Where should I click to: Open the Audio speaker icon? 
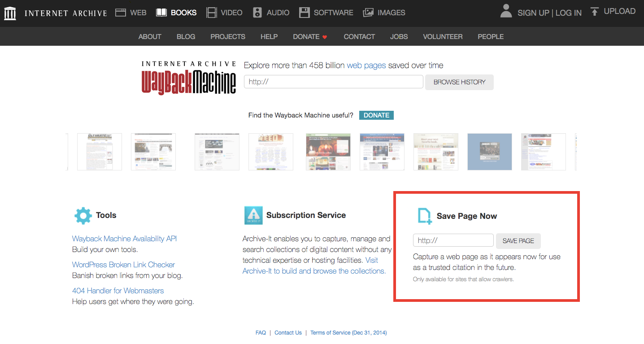click(257, 13)
